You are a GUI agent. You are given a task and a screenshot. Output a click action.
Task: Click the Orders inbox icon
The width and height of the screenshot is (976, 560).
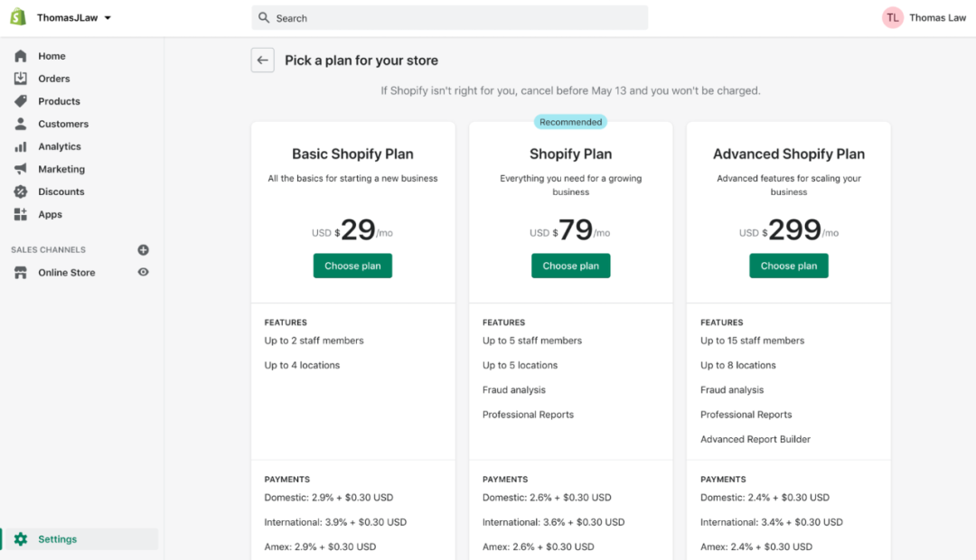point(21,79)
